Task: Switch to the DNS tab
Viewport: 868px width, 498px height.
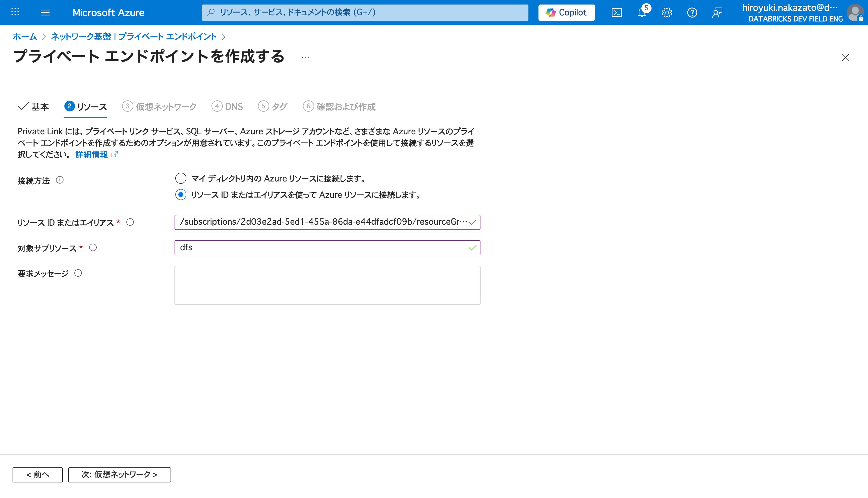Action: click(227, 107)
